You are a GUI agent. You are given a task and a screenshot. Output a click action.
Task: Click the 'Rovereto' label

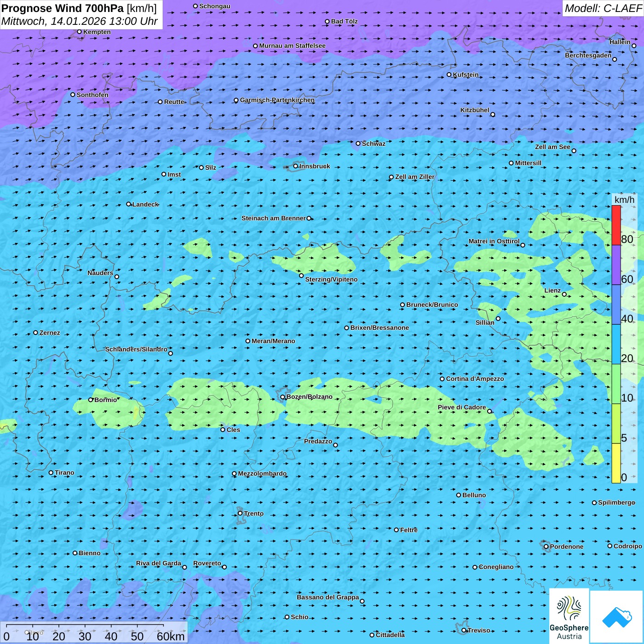207,563
